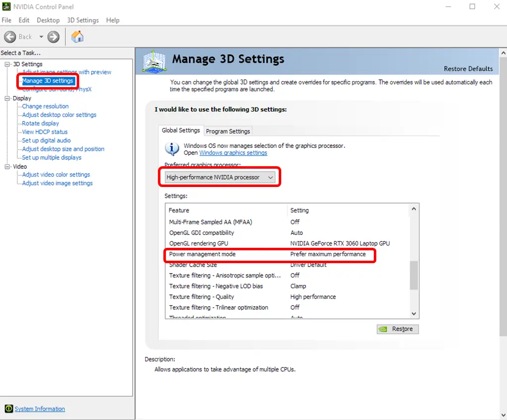507x420 pixels.
Task: Click settings list scroll down arrow
Action: 414,313
